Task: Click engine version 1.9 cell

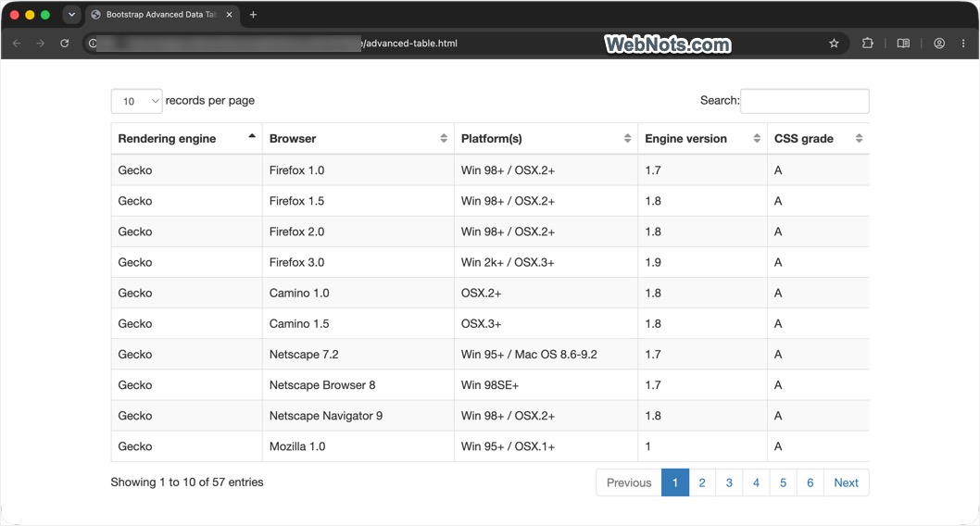Action: coord(702,262)
